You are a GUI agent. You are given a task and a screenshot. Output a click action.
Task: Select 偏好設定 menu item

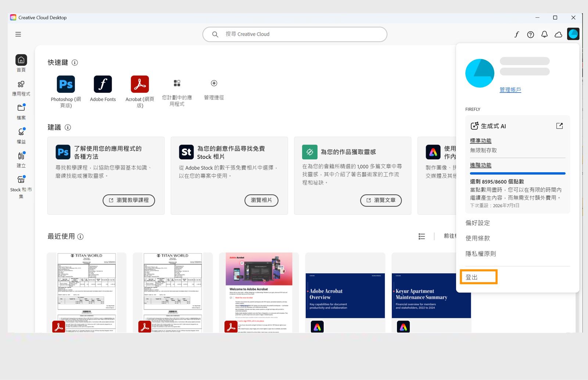478,223
